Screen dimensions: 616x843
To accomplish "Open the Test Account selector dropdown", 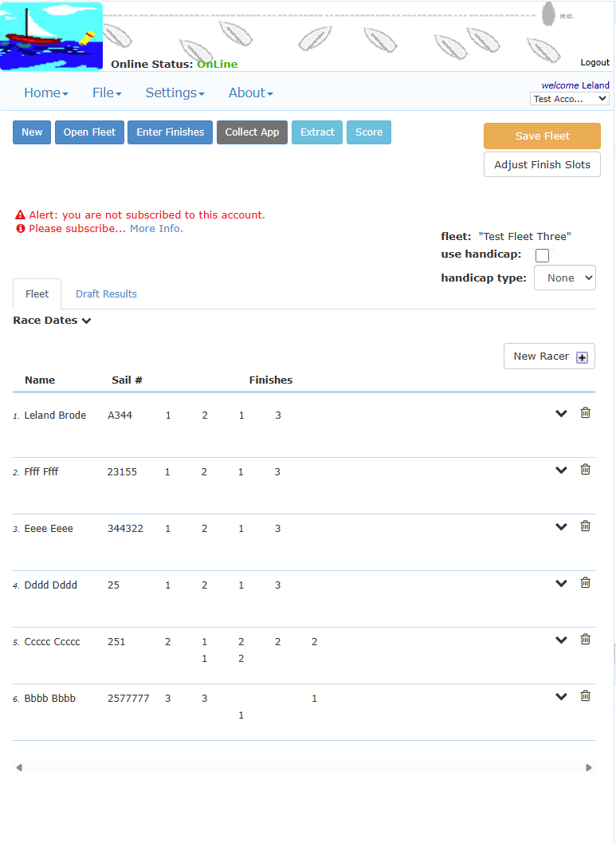I will [569, 99].
